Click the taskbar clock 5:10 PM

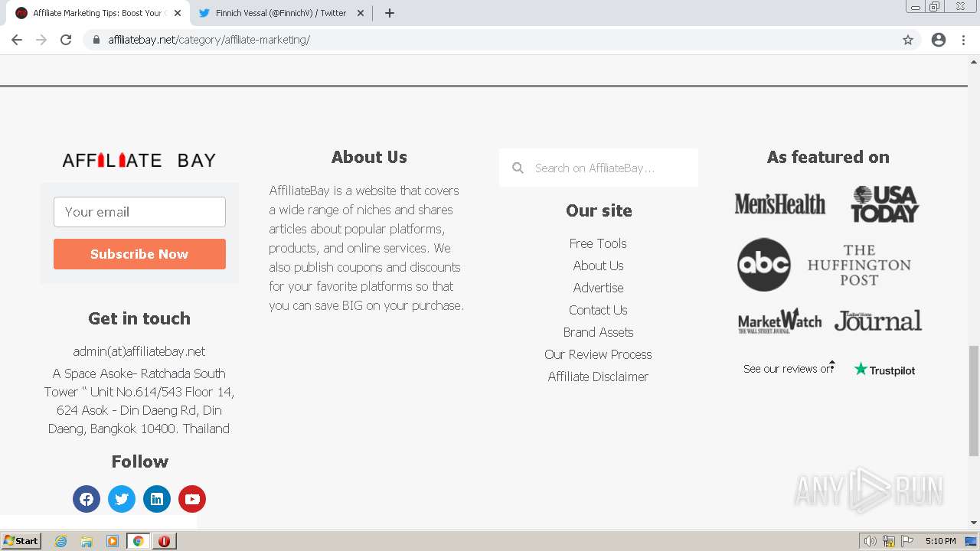pyautogui.click(x=940, y=541)
